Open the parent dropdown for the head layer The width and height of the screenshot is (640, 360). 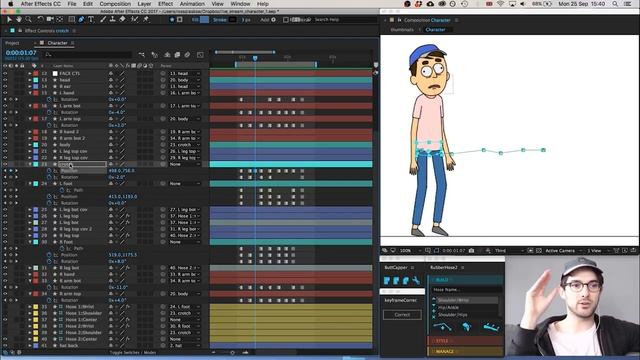[185, 80]
